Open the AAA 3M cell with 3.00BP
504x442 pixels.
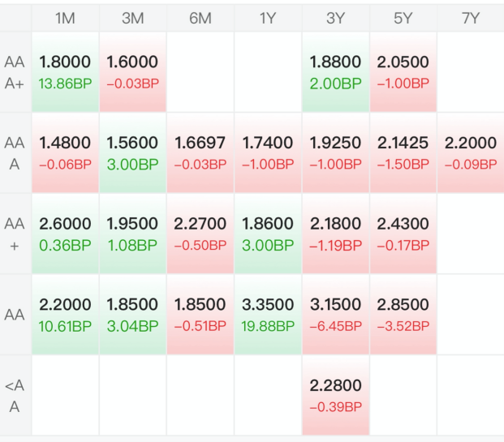[x=133, y=153]
